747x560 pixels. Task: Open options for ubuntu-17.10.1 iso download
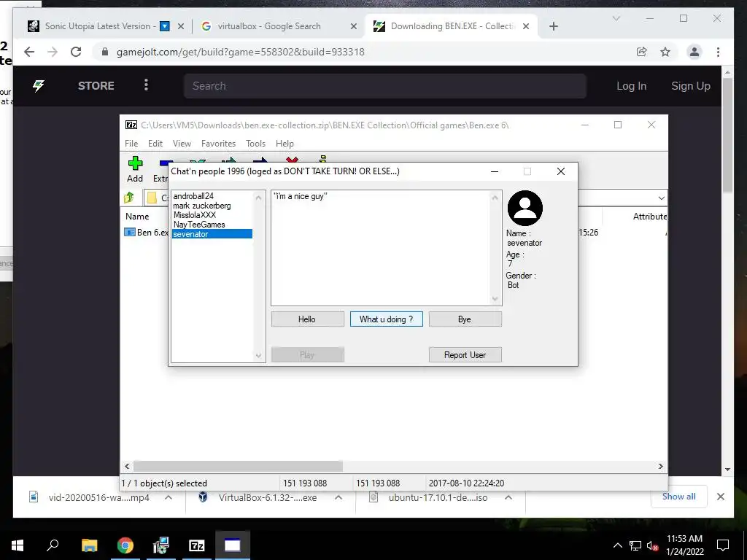pyautogui.click(x=508, y=497)
